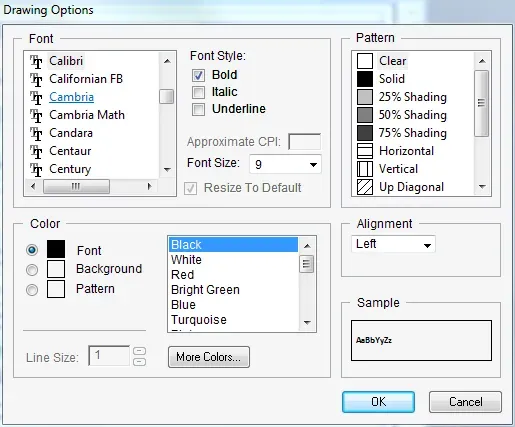Viewport: 515px width, 427px height.
Task: Select the Pattern color radio button
Action: click(x=32, y=290)
